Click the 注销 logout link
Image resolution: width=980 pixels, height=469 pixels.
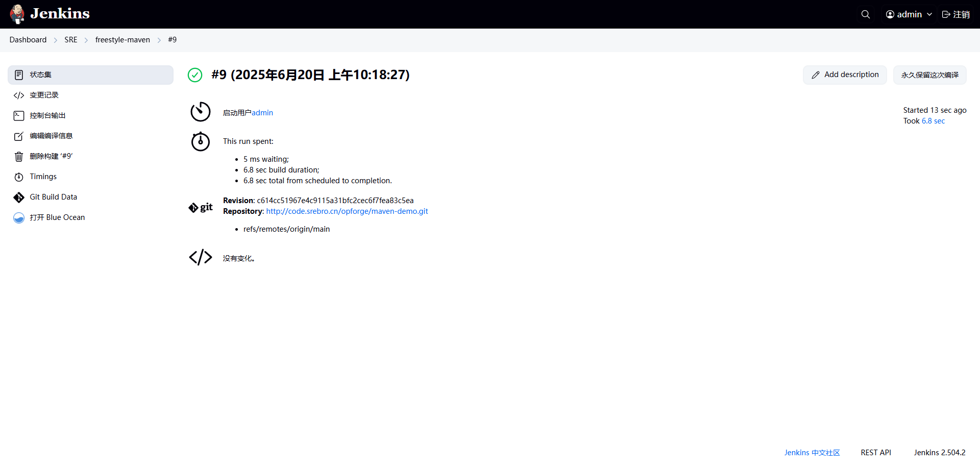tap(955, 14)
